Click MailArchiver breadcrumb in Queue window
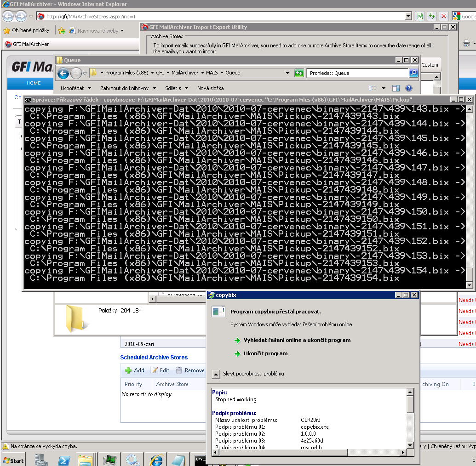The image size is (476, 466). click(x=184, y=73)
